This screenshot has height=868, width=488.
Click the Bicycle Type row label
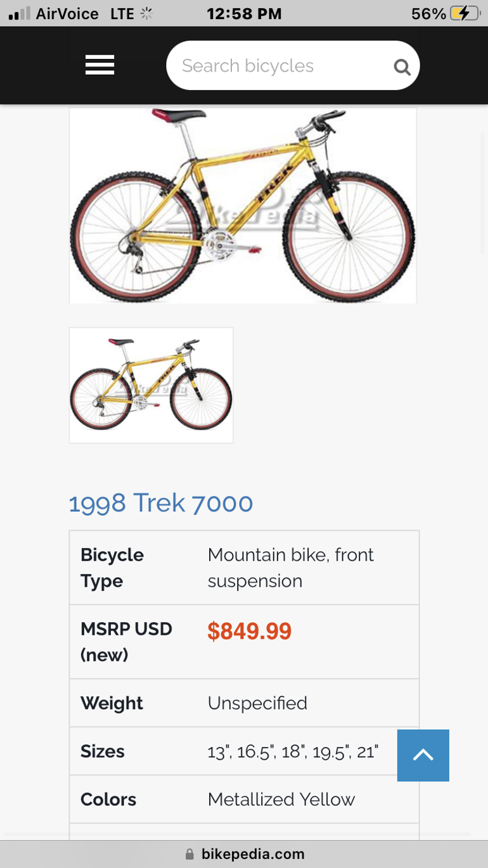click(112, 568)
